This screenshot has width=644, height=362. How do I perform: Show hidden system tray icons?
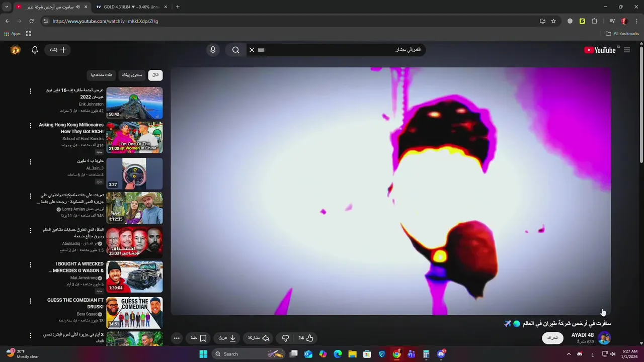[x=569, y=354]
